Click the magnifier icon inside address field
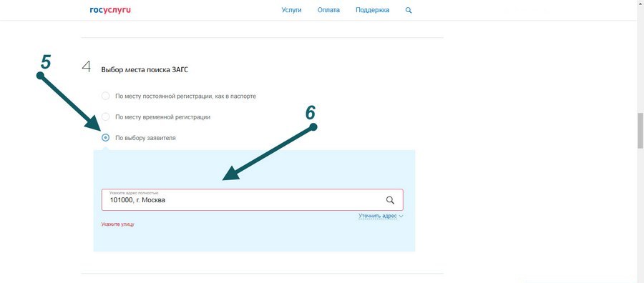Viewport: 644px width, 283px height. 390,200
